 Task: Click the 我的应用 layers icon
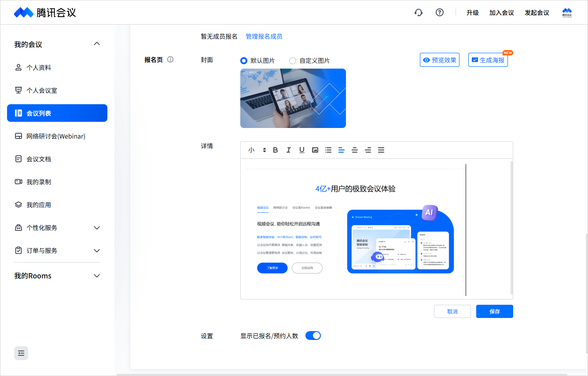pyautogui.click(x=18, y=204)
